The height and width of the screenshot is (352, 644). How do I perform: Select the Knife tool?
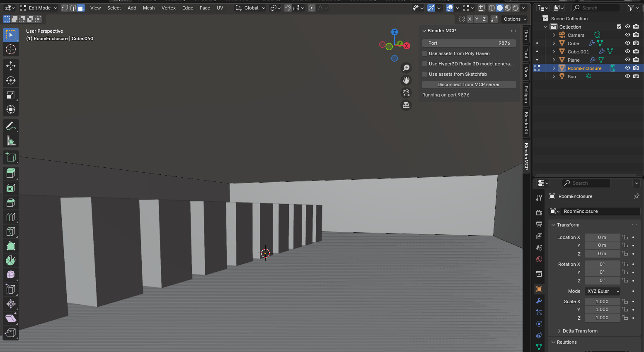[x=11, y=231]
